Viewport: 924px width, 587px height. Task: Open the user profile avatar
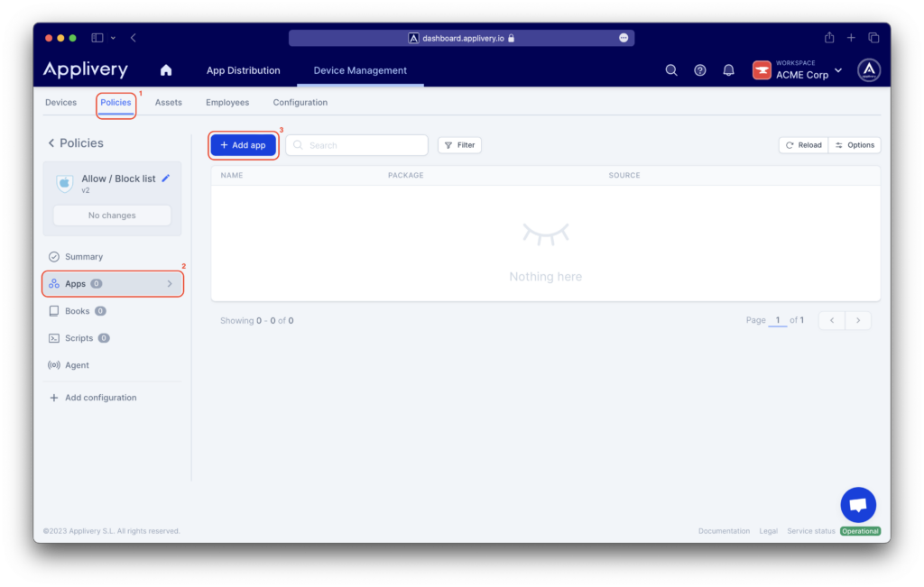869,70
